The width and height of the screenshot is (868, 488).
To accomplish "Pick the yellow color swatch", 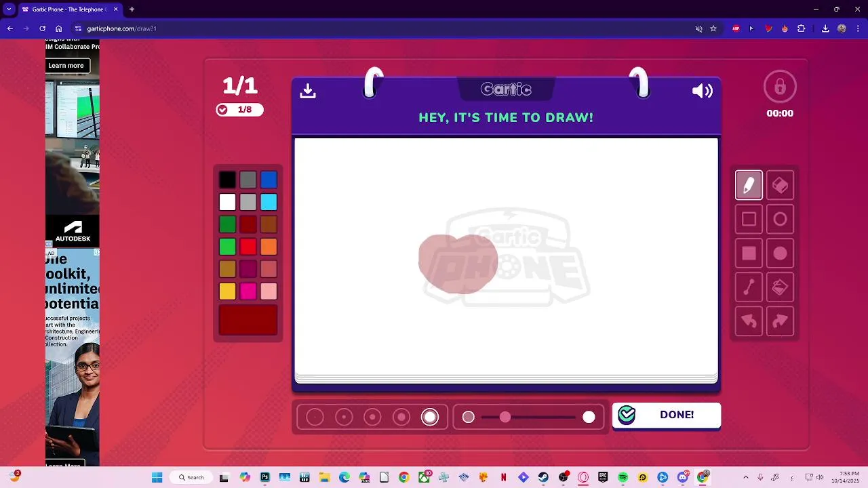I will pos(227,291).
